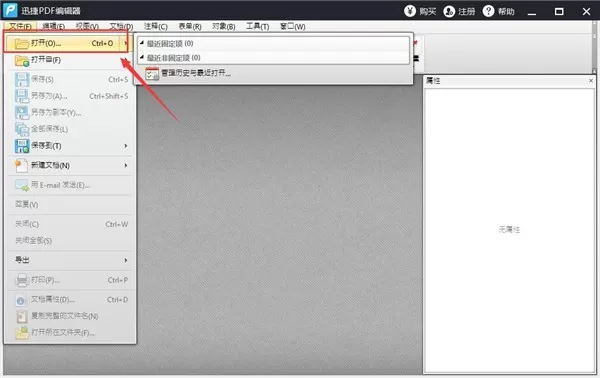Viewport: 600px width, 378px height.
Task: Click the 属性 panel title
Action: [433, 81]
